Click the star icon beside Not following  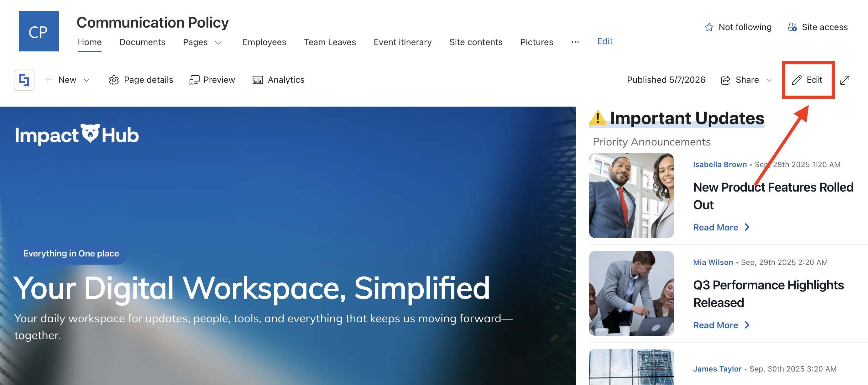point(709,27)
